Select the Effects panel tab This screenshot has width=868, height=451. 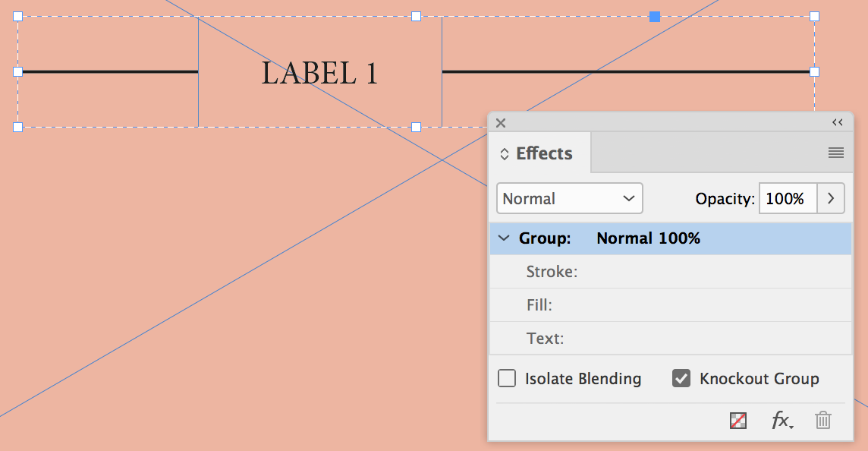click(x=543, y=153)
